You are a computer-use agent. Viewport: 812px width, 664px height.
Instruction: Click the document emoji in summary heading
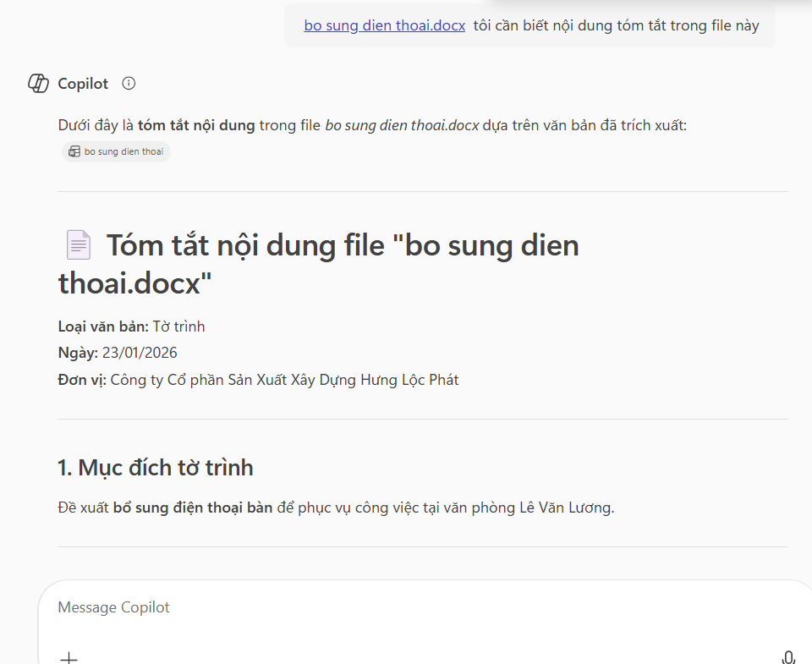click(78, 245)
